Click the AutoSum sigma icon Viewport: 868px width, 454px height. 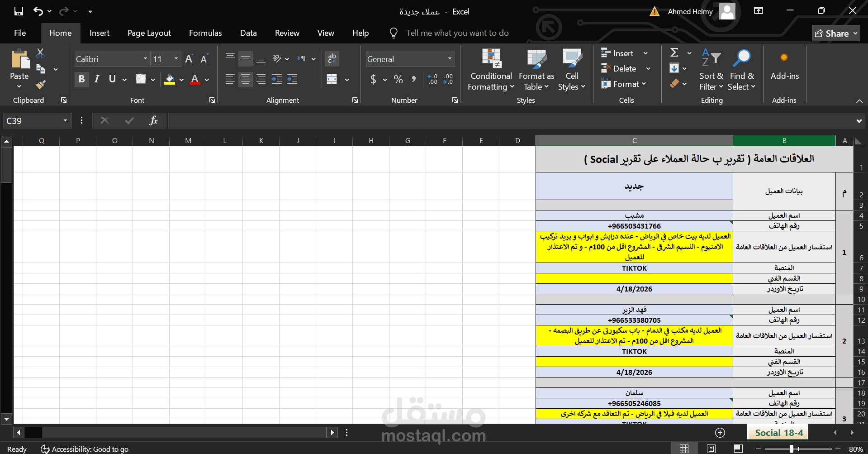pos(674,53)
